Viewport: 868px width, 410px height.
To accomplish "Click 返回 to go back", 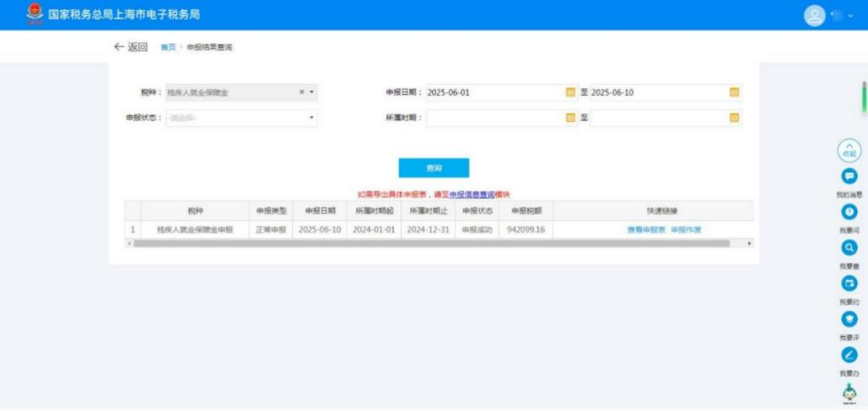I will pos(132,47).
